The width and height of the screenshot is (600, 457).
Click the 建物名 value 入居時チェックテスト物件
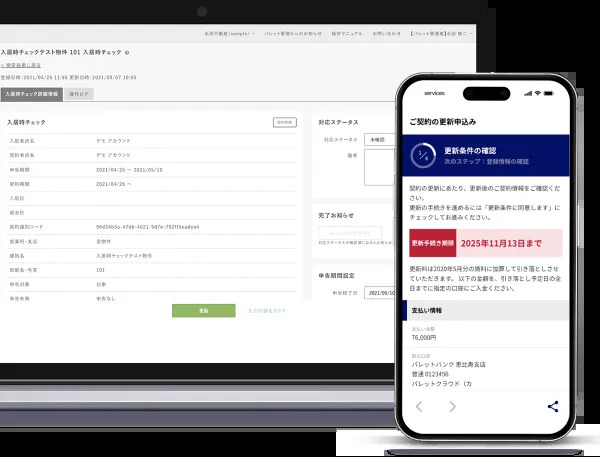[124, 256]
